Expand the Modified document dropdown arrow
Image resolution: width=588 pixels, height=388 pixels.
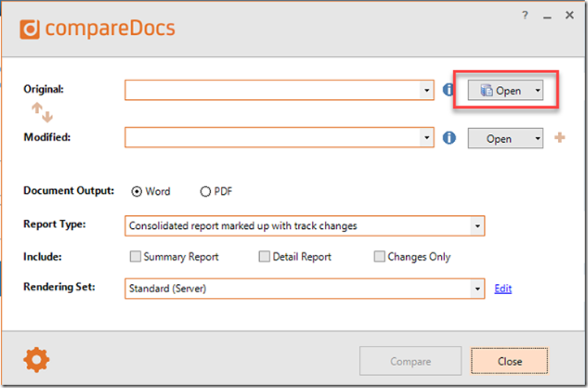[x=426, y=137]
